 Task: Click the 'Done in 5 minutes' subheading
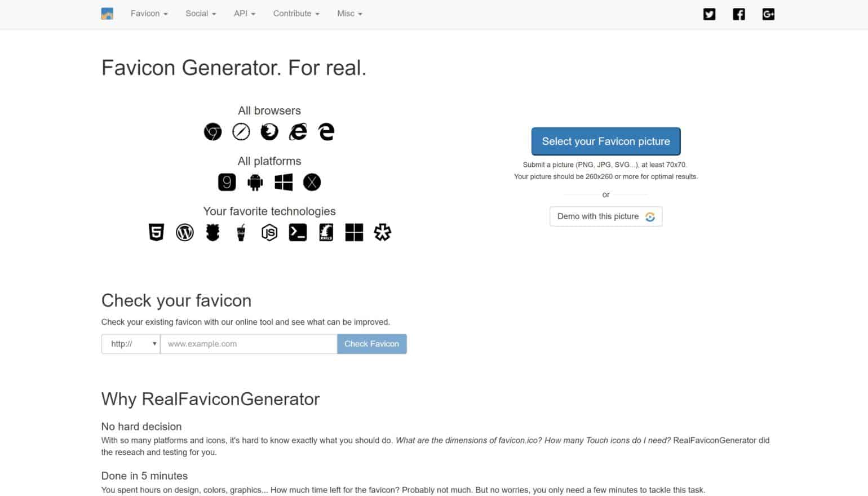pos(144,476)
